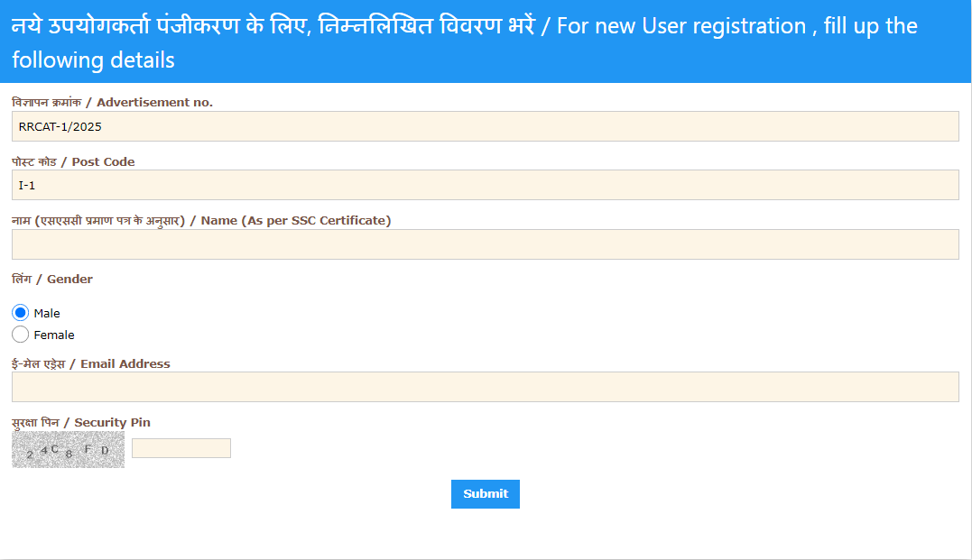This screenshot has width=972, height=560.
Task: Click the Hindi heading text in the banner
Action: [271, 26]
